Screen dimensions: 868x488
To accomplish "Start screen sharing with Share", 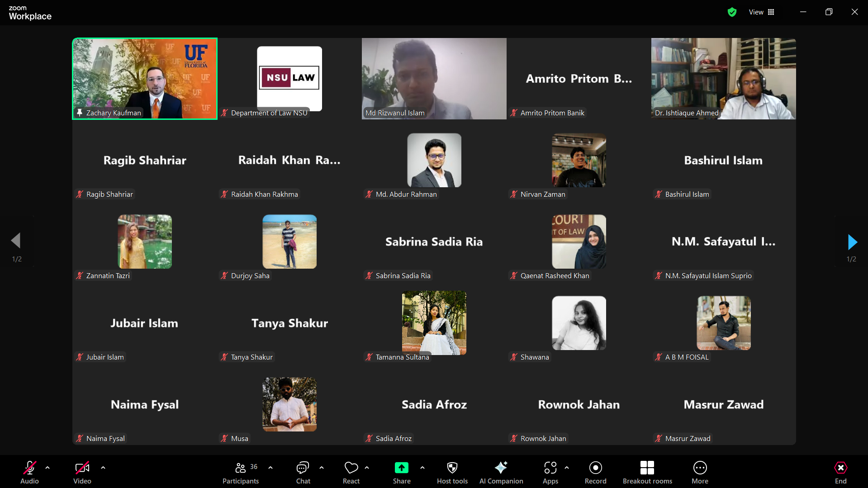I will click(402, 472).
